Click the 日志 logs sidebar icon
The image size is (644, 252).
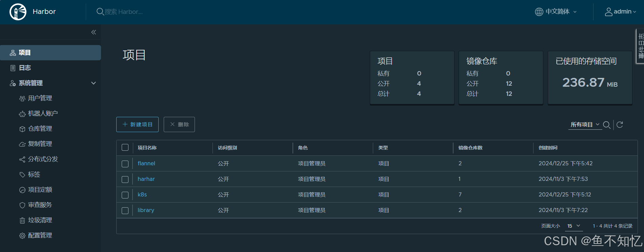point(13,68)
